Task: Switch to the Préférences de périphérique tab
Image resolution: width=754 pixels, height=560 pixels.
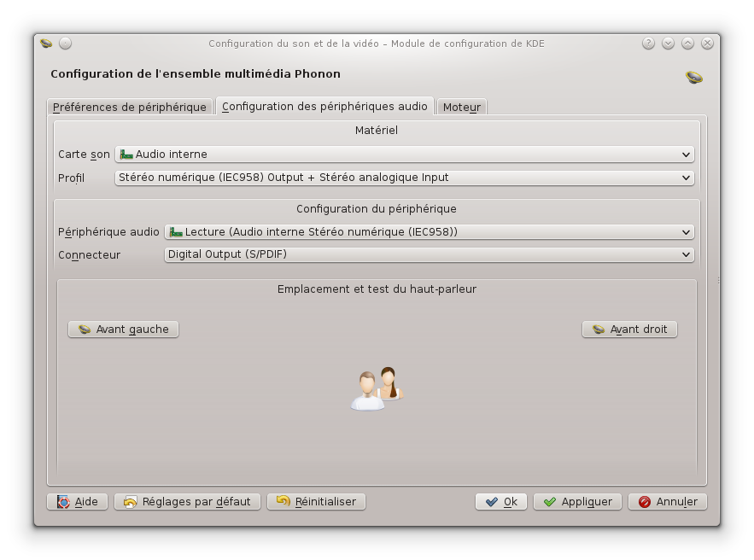Action: [129, 107]
